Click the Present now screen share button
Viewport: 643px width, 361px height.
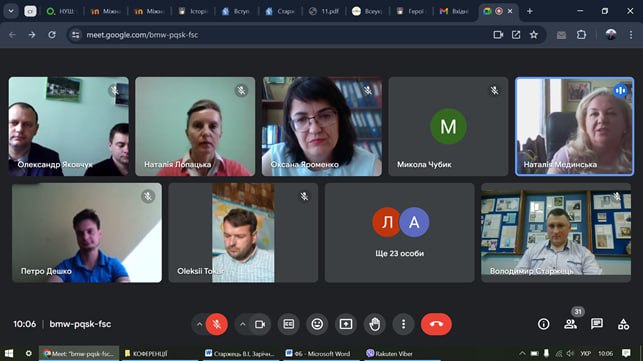click(346, 324)
